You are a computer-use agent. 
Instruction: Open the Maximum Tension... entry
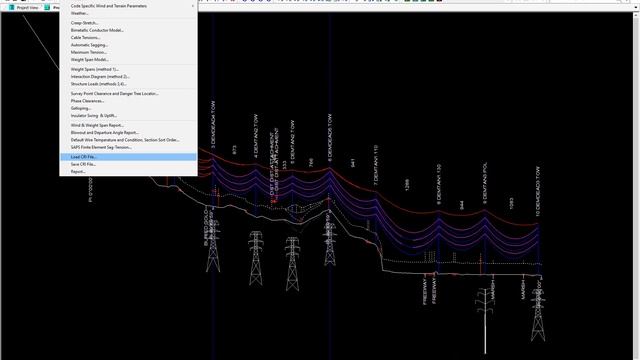tap(129, 52)
